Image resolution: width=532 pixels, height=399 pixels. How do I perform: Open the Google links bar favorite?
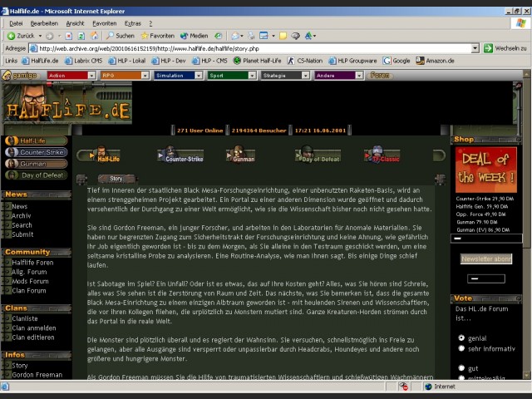click(397, 61)
